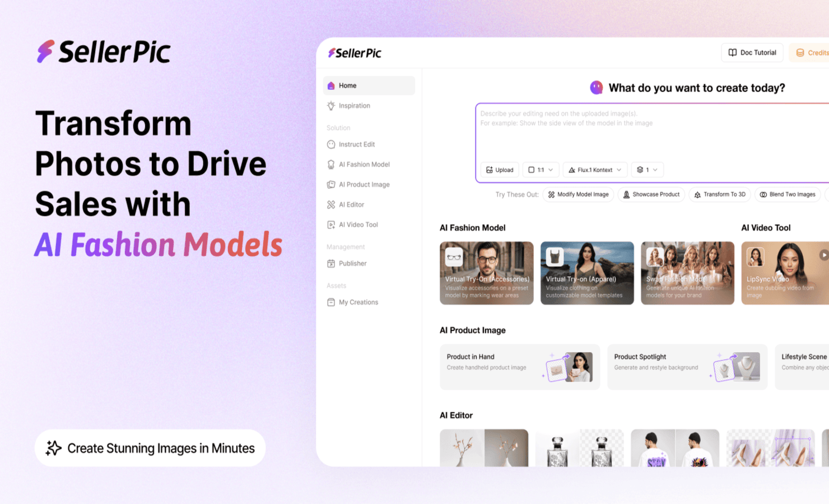
Task: Open the 1:1 aspect ratio dropdown
Action: click(x=541, y=170)
